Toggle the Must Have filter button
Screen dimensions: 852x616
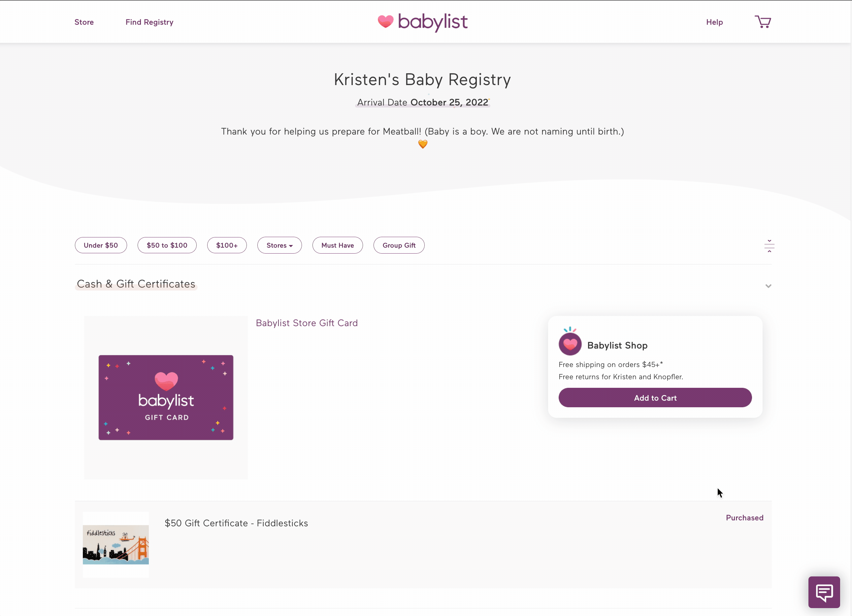(x=337, y=245)
